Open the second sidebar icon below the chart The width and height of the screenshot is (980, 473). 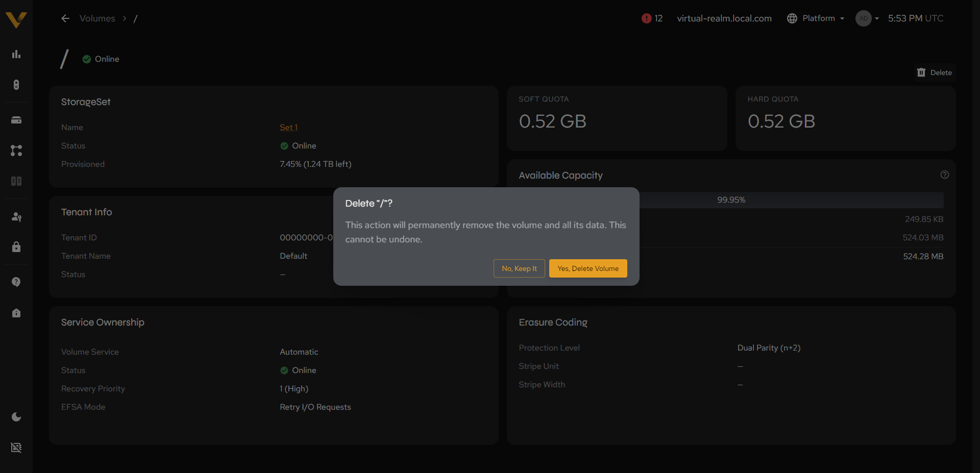pyautogui.click(x=16, y=85)
